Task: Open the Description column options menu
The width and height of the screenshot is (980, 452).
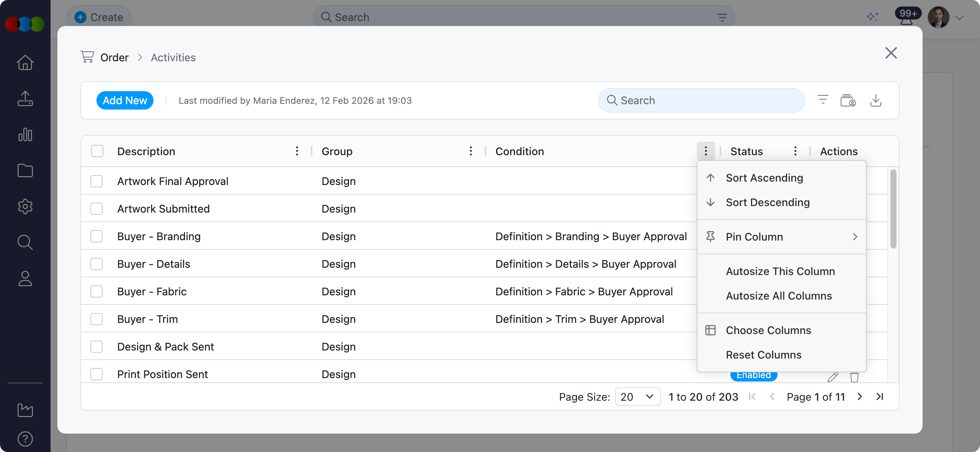Action: click(297, 151)
